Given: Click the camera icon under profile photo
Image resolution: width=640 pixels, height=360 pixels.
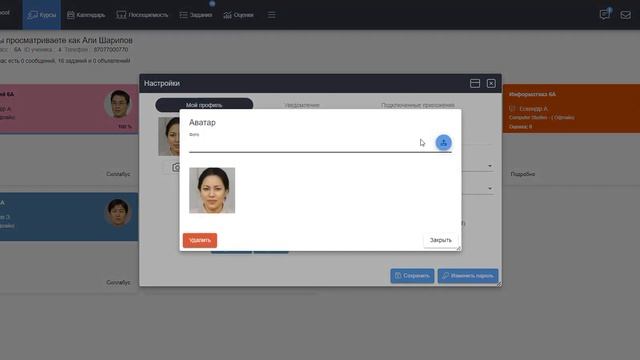Looking at the screenshot, I should [x=176, y=167].
